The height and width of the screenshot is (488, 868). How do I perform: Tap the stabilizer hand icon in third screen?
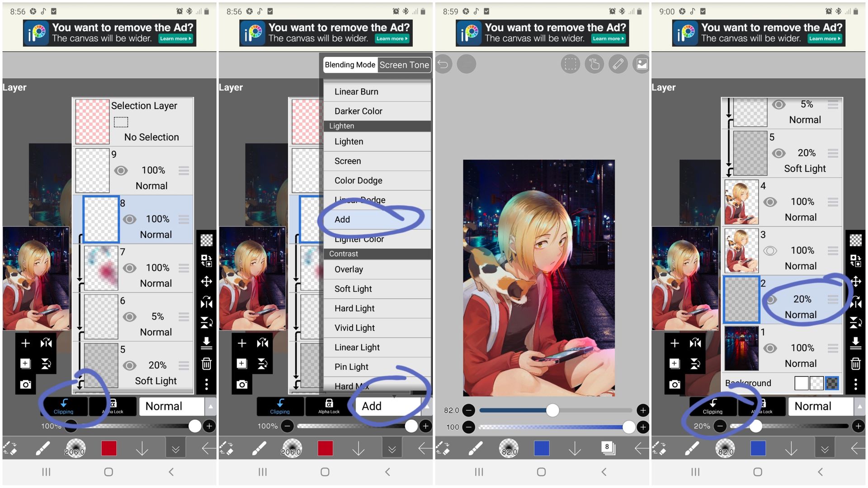594,64
